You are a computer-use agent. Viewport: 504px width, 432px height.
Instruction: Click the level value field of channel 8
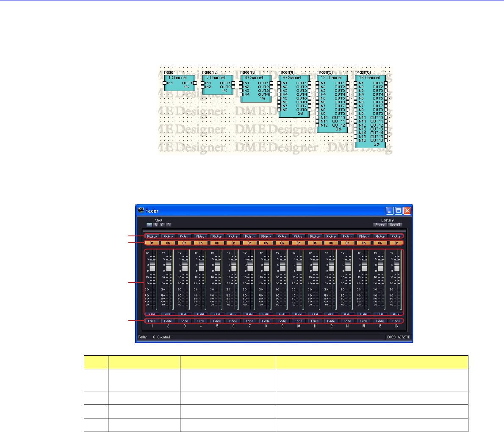(x=266, y=314)
